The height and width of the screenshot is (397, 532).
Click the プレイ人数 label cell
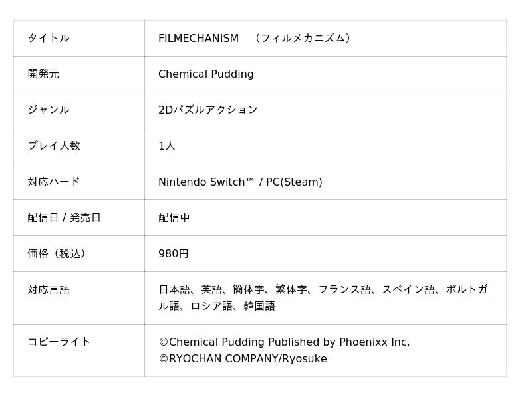54,146
